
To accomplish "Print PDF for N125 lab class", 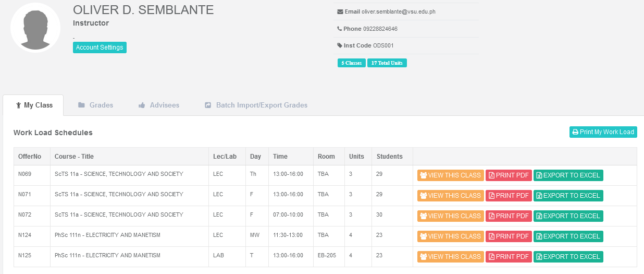I will click(x=509, y=257).
